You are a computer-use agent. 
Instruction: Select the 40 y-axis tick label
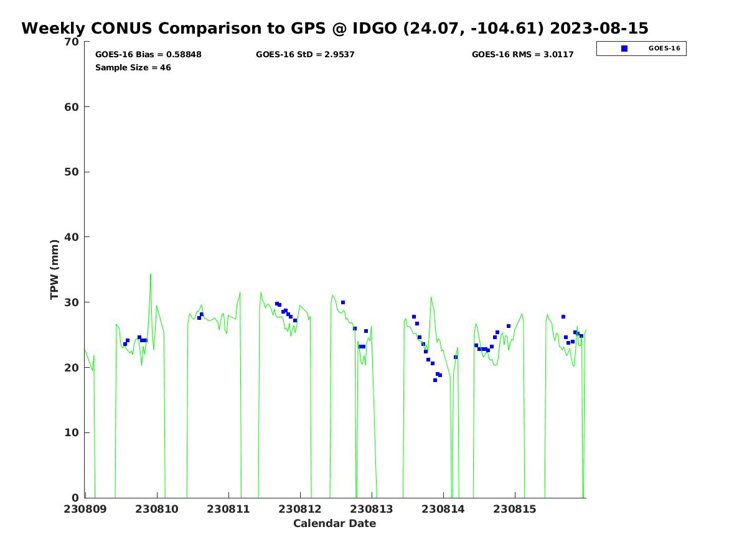point(72,237)
